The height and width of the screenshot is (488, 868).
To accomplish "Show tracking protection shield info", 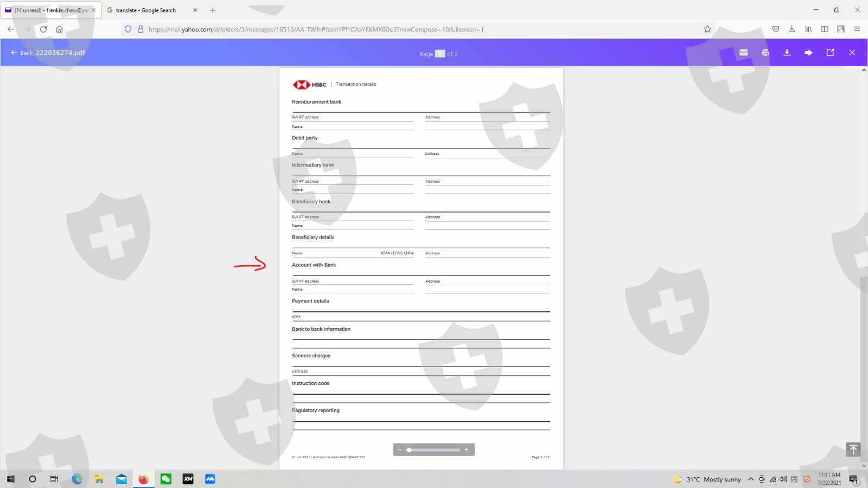I will click(128, 29).
